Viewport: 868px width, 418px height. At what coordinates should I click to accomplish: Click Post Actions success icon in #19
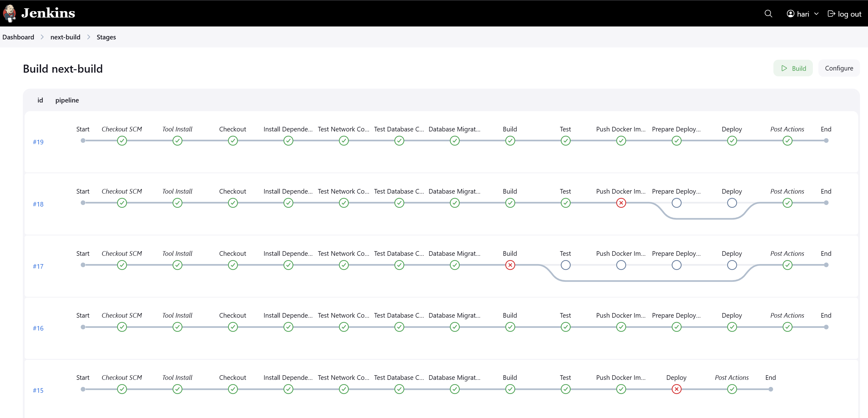(788, 141)
